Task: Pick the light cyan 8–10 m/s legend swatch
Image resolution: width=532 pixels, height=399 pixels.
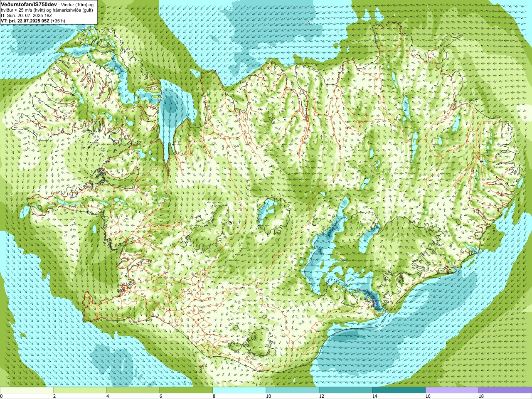Action: pyautogui.click(x=239, y=390)
